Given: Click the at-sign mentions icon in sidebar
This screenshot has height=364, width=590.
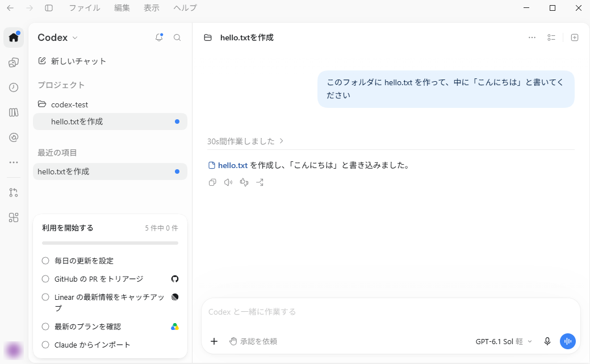Looking at the screenshot, I should click(x=14, y=137).
